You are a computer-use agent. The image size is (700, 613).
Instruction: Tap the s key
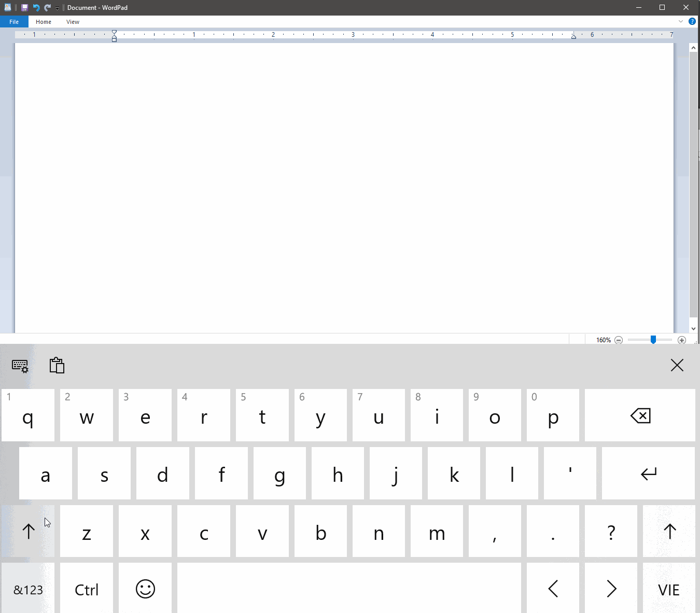(x=104, y=473)
